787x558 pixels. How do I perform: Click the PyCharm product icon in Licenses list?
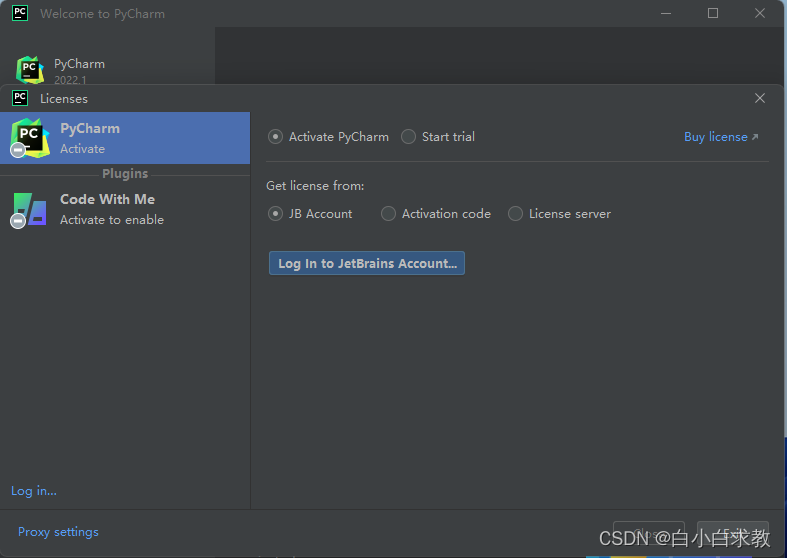point(30,138)
